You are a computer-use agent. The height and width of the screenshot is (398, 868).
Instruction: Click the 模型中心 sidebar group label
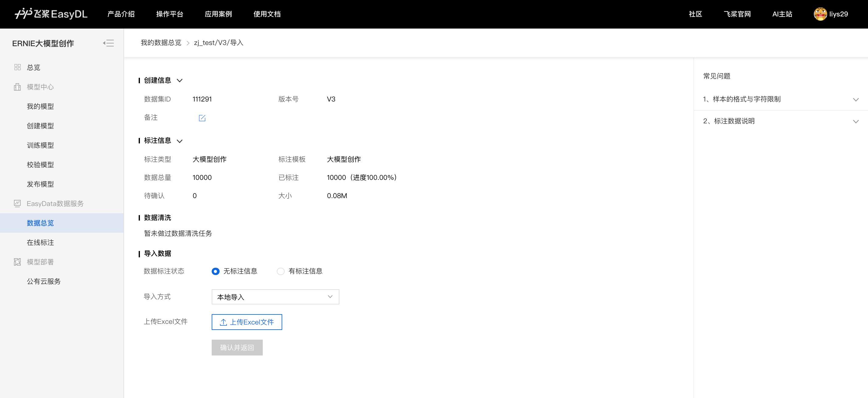40,87
